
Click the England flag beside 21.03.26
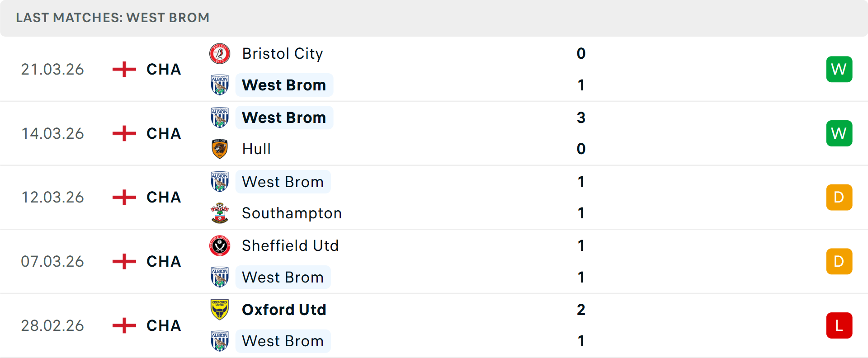(123, 69)
